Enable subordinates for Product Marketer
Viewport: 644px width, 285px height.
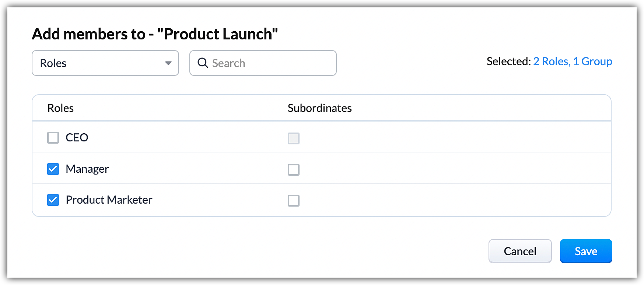tap(294, 201)
